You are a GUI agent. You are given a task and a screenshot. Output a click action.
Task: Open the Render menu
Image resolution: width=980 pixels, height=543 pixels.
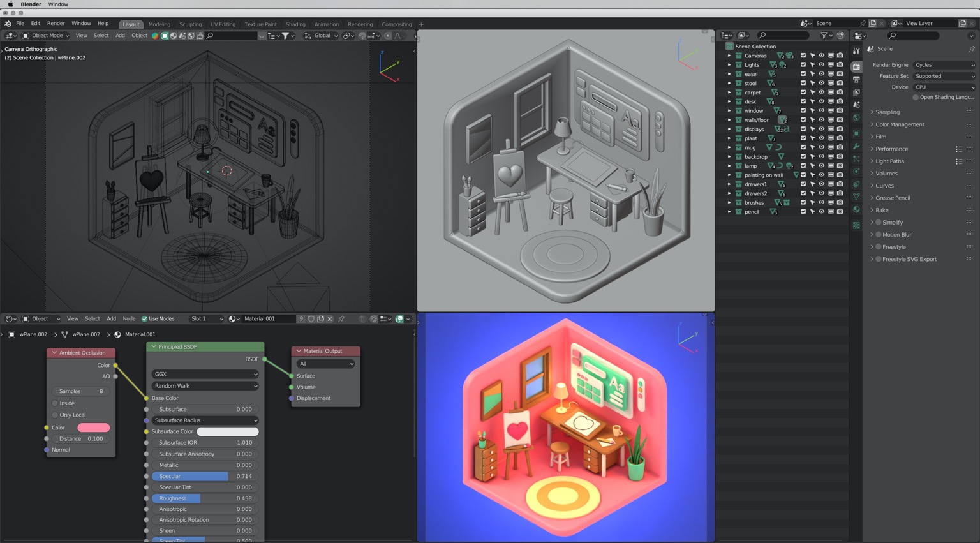pos(56,23)
